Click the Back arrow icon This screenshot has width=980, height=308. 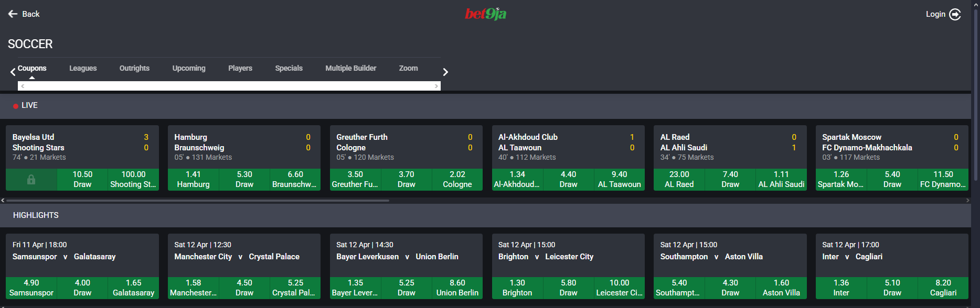click(x=13, y=14)
